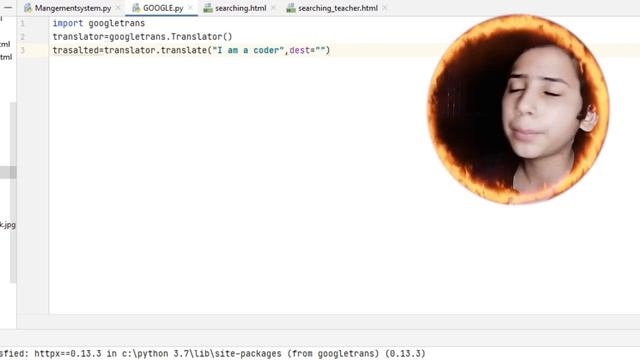Close the Mangementsystem.py tab
The width and height of the screenshot is (640, 360).
point(118,8)
